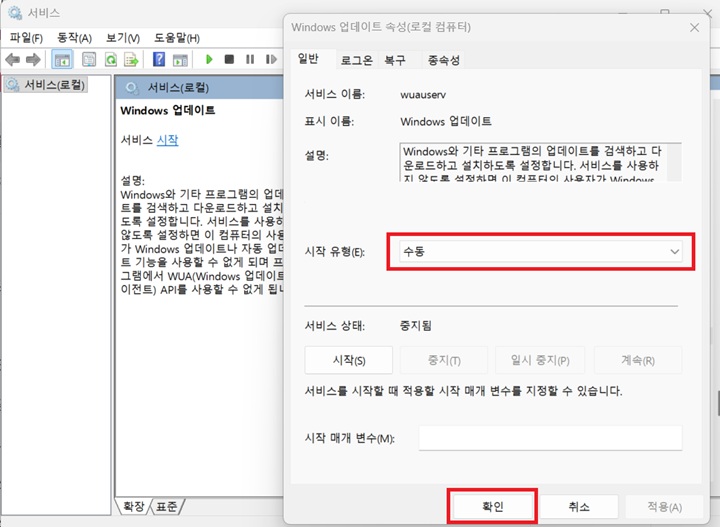Click the wuauserv service name text

pos(423,95)
